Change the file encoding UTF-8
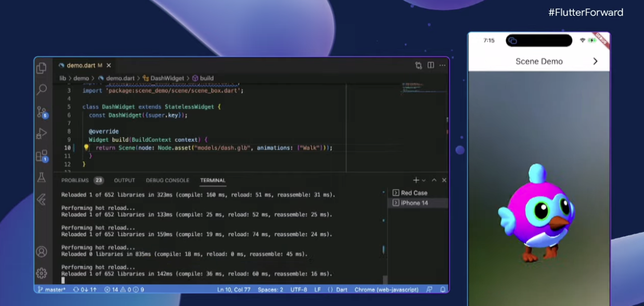The image size is (644, 306). pos(299,289)
